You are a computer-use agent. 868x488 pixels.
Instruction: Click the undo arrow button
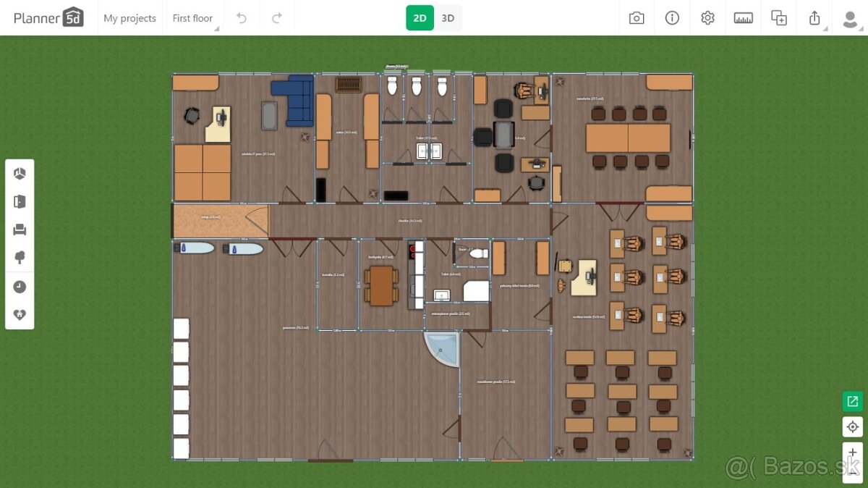[242, 18]
